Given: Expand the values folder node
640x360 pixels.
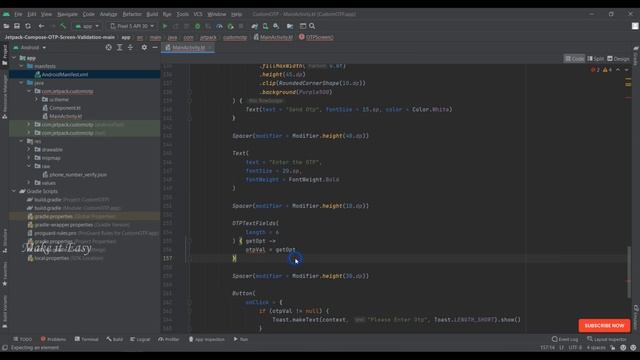Looking at the screenshot, I should pyautogui.click(x=29, y=183).
